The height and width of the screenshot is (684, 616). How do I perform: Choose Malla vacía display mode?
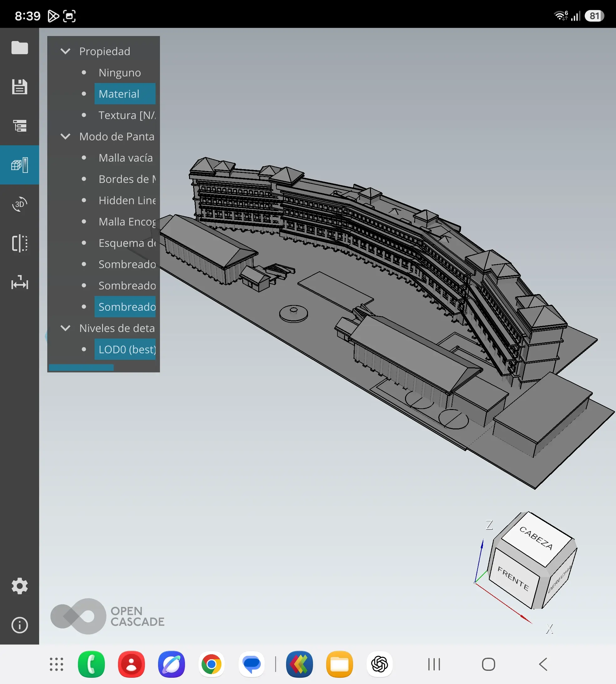pos(125,158)
